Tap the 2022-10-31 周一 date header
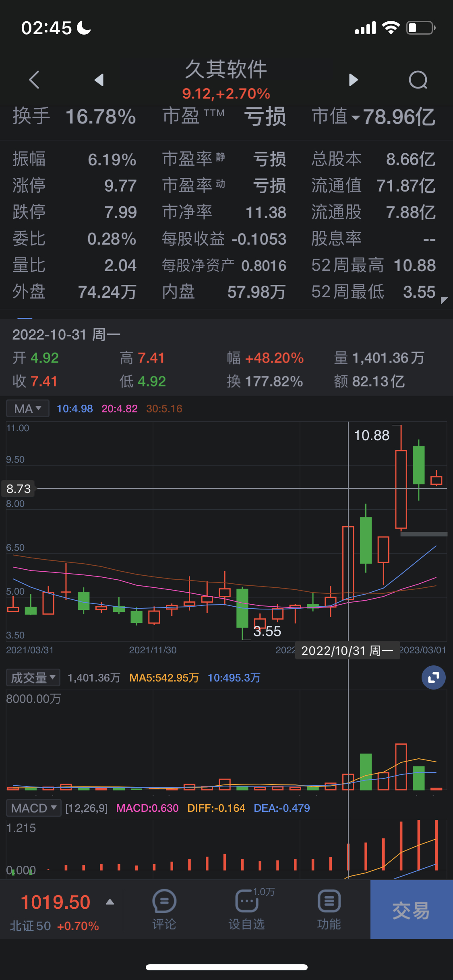Viewport: 453px width, 980px height. click(x=66, y=335)
